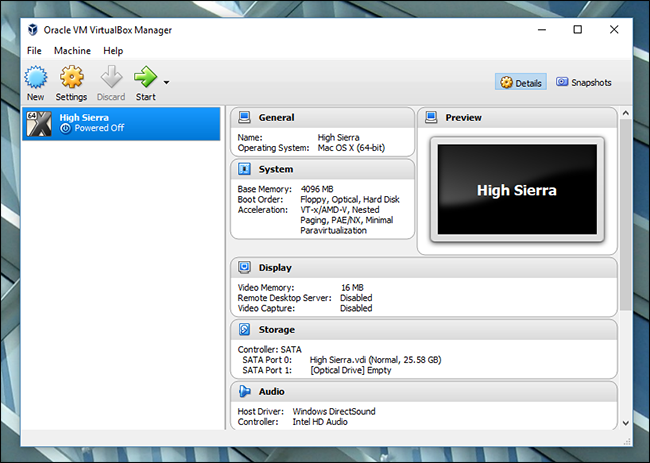The image size is (650, 463).
Task: Open the Machine menu
Action: pos(72,51)
